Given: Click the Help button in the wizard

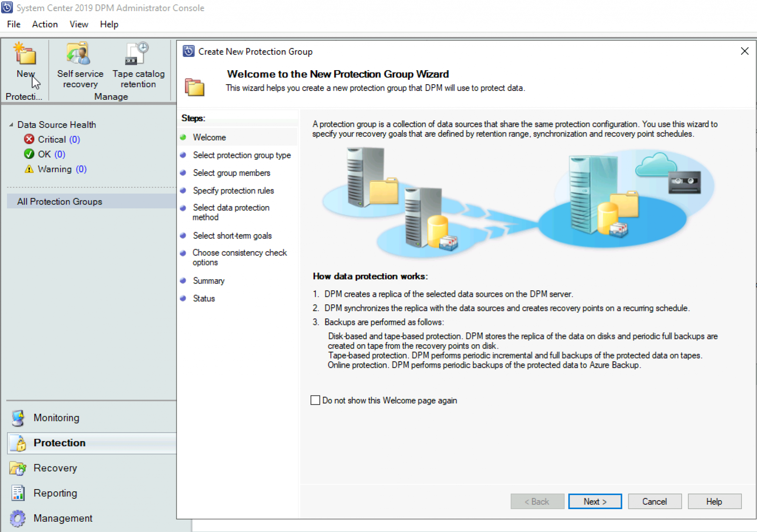Looking at the screenshot, I should point(714,501).
